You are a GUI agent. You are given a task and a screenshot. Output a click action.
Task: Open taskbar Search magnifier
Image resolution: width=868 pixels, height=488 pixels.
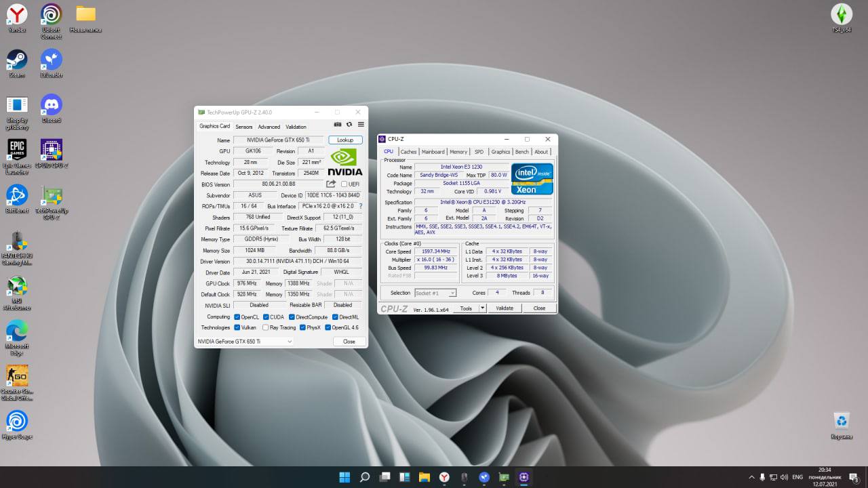click(365, 477)
